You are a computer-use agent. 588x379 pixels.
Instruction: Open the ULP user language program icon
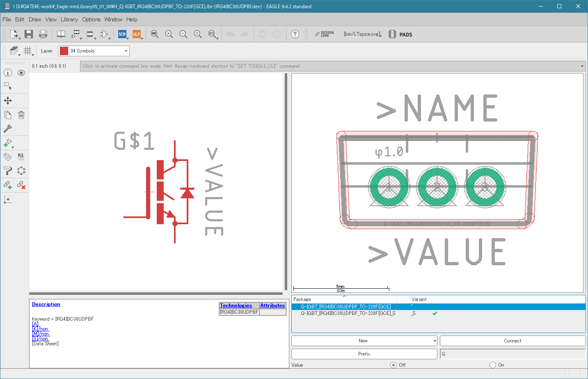pyautogui.click(x=136, y=34)
